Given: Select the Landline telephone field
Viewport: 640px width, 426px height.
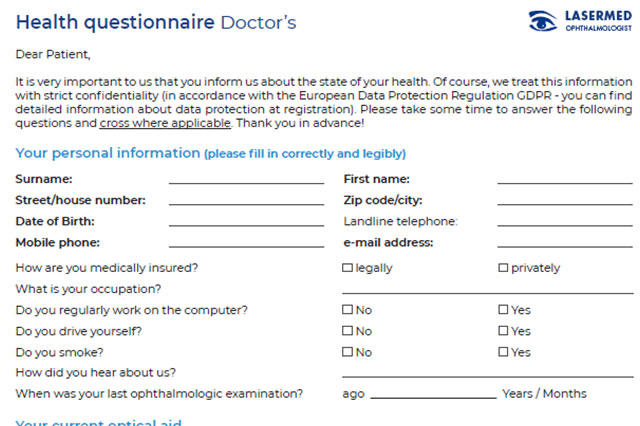Looking at the screenshot, I should (x=564, y=222).
